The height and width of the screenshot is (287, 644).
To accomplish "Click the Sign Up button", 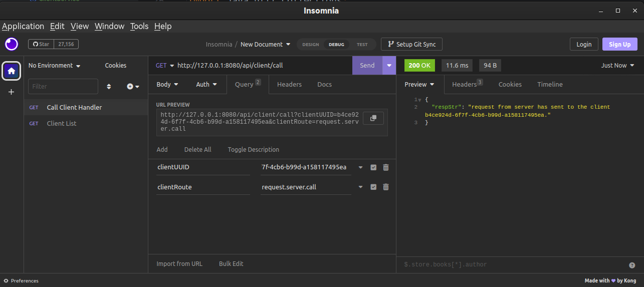I will point(620,44).
